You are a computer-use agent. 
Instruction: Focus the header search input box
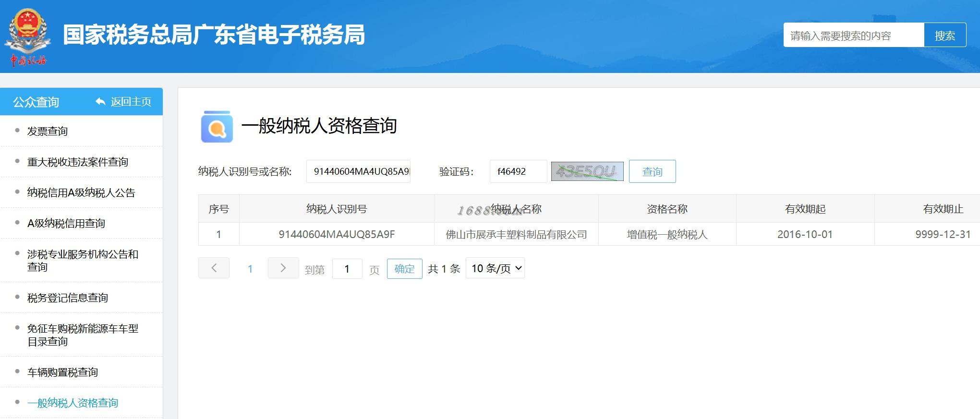(854, 35)
